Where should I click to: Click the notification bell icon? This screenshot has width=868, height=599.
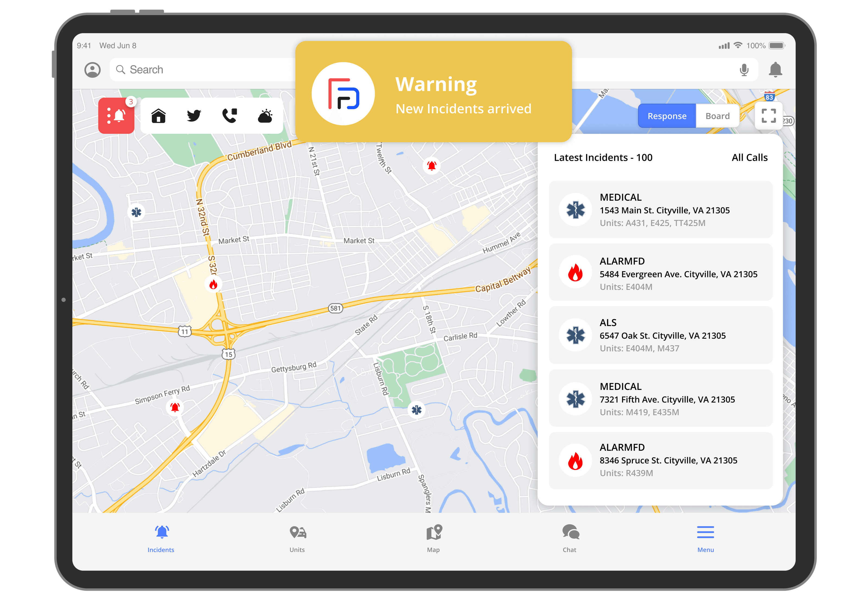776,69
